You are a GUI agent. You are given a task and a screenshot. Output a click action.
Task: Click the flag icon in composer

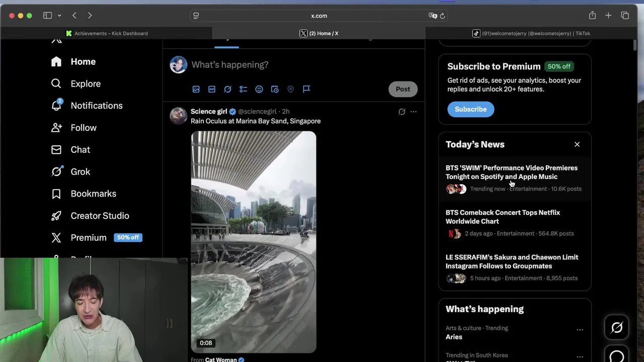[x=306, y=89]
